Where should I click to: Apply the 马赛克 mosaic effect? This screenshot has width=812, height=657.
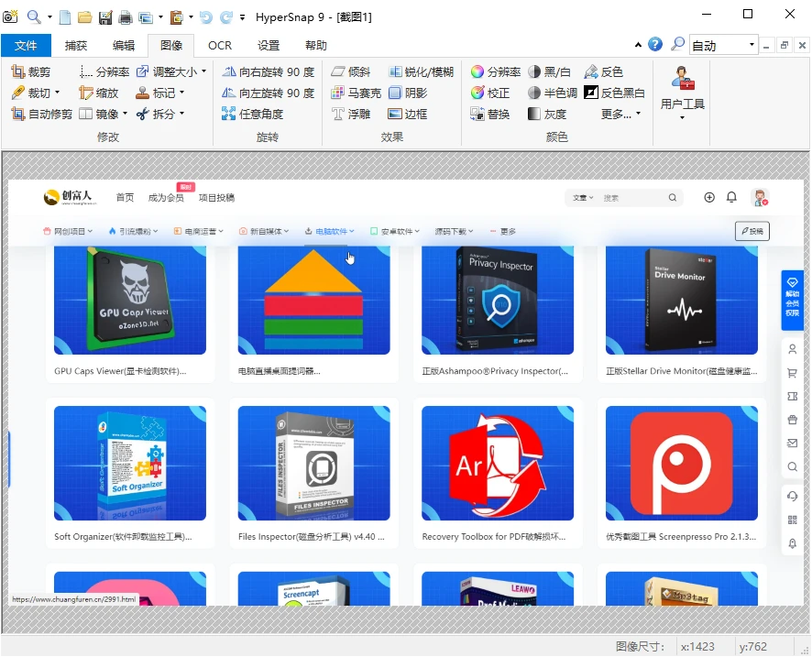pos(367,92)
